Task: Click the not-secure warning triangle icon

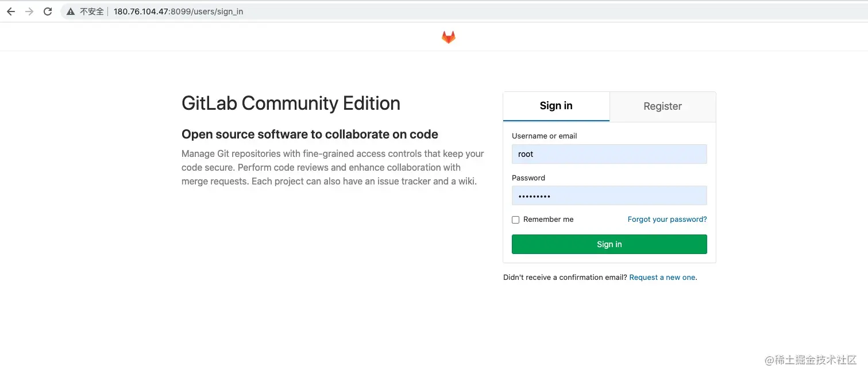Action: [71, 11]
